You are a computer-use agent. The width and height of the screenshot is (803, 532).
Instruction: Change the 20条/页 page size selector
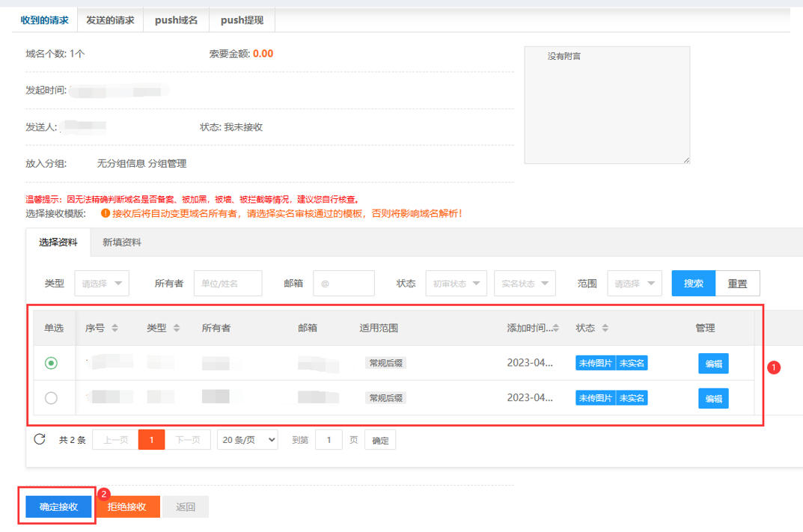pos(247,440)
